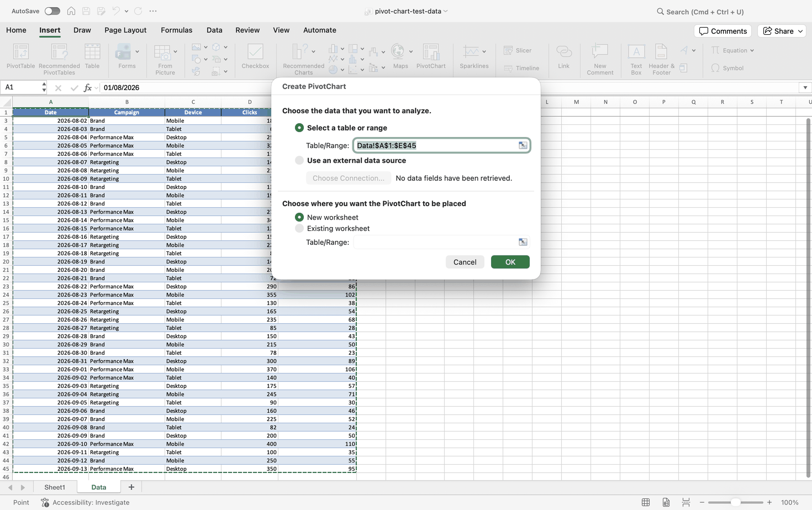Screen dimensions: 812x510
Task: Click the location Table/Range selector icon
Action: pos(523,242)
